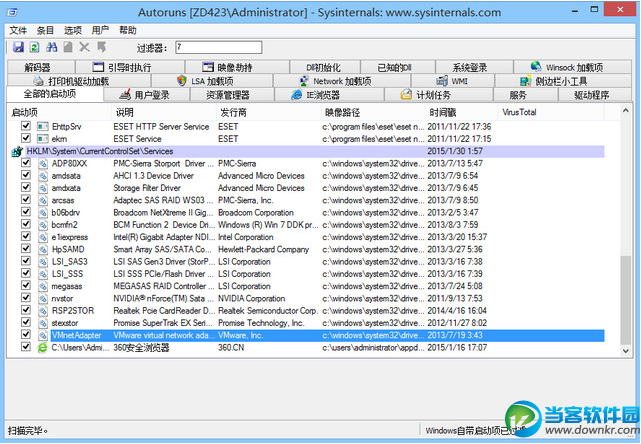Viewport: 641px width, 444px height.
Task: Select the 引导时执行 tab
Action: point(130,67)
